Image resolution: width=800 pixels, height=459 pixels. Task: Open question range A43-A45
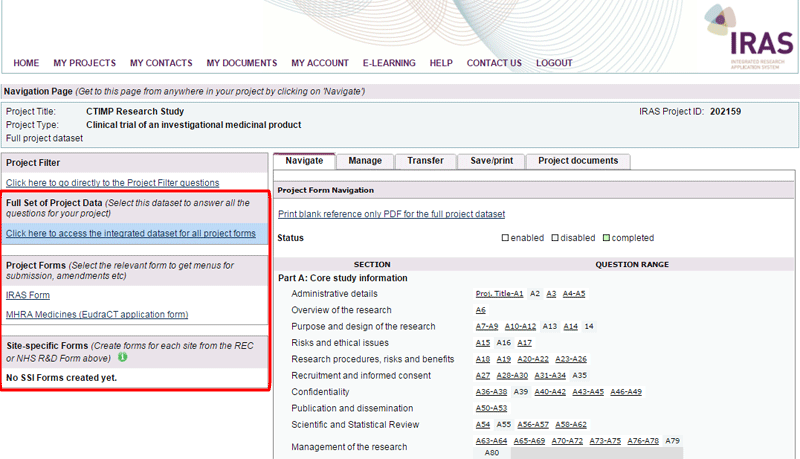click(x=588, y=392)
